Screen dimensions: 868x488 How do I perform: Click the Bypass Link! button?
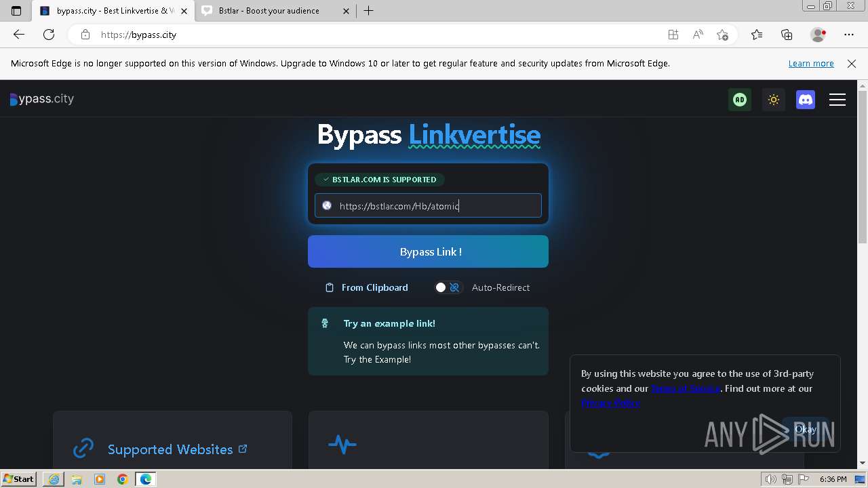point(428,251)
